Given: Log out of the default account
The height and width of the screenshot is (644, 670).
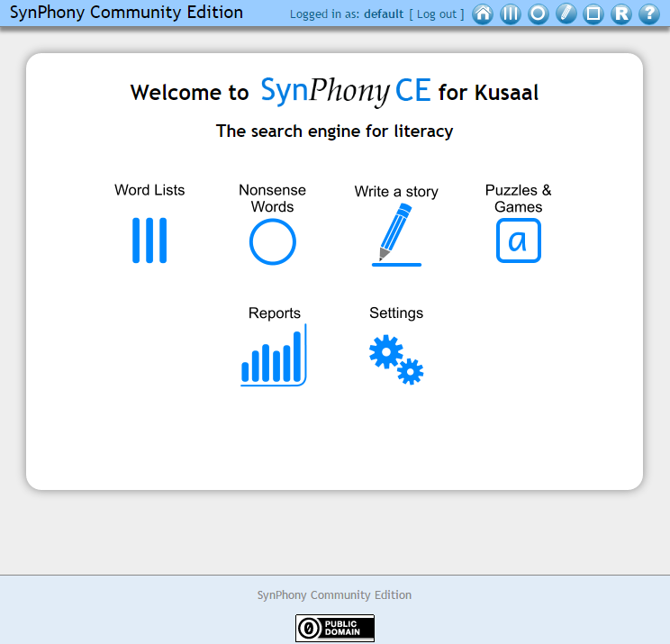Looking at the screenshot, I should (436, 14).
